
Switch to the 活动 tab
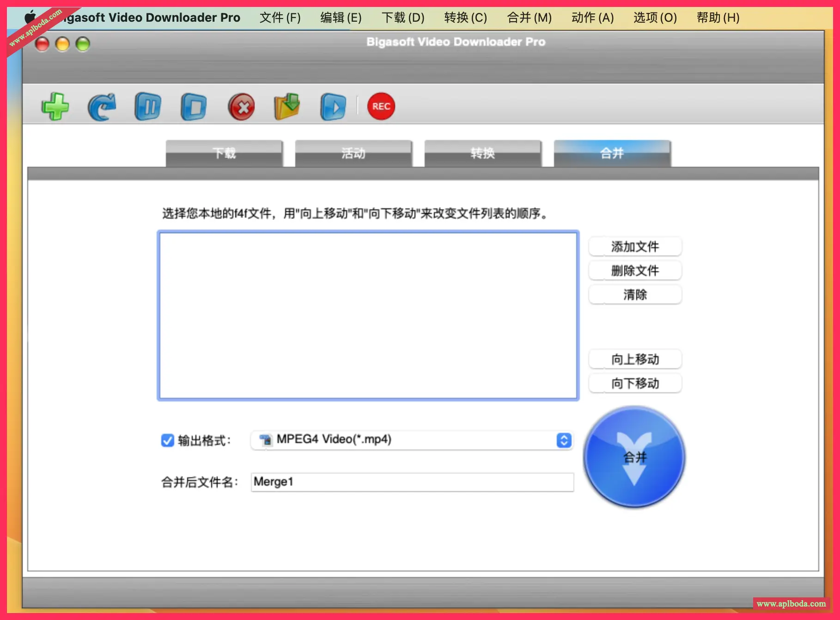[x=353, y=153]
